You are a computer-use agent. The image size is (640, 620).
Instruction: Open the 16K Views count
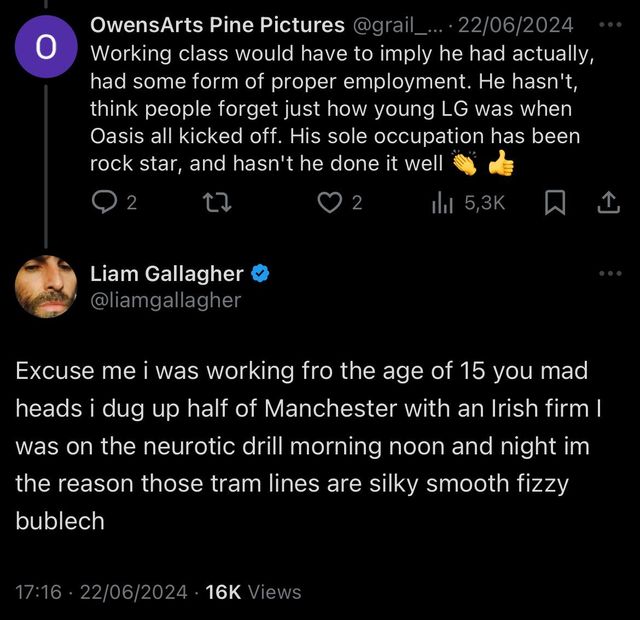point(253,592)
